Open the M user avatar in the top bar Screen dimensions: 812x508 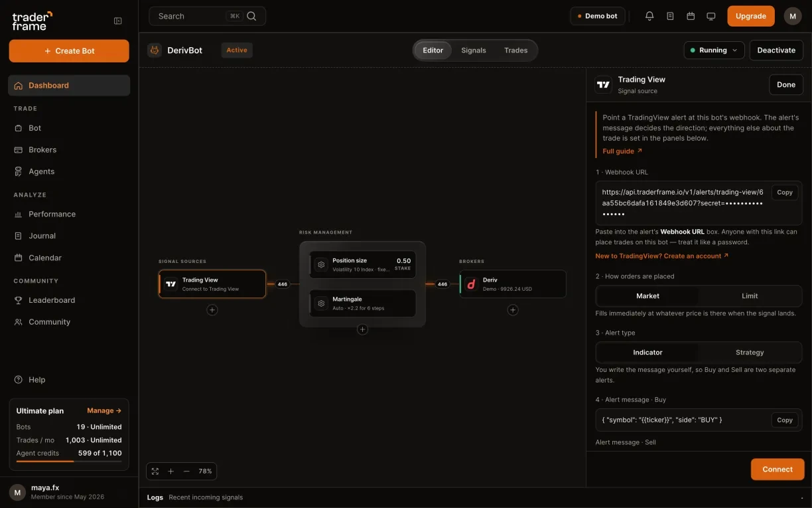point(793,16)
